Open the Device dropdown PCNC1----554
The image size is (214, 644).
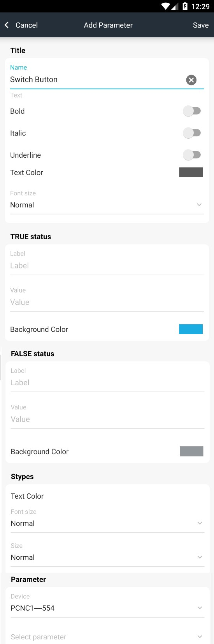(x=107, y=608)
